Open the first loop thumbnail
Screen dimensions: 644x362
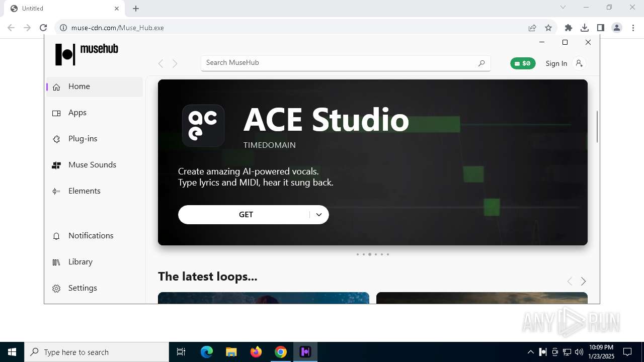264,298
